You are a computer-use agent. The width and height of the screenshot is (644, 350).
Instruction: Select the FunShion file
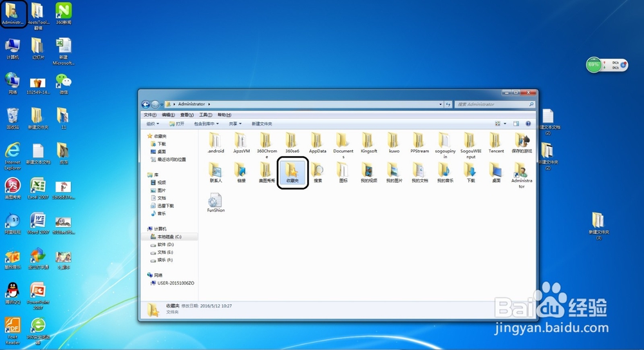pyautogui.click(x=216, y=203)
